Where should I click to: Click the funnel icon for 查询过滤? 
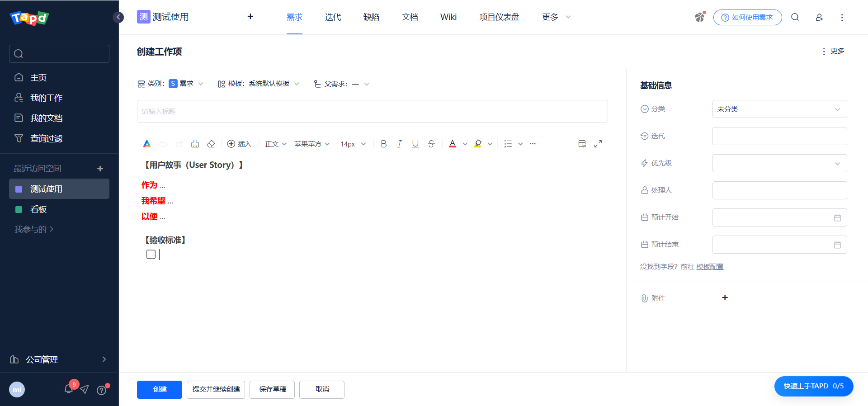[19, 138]
